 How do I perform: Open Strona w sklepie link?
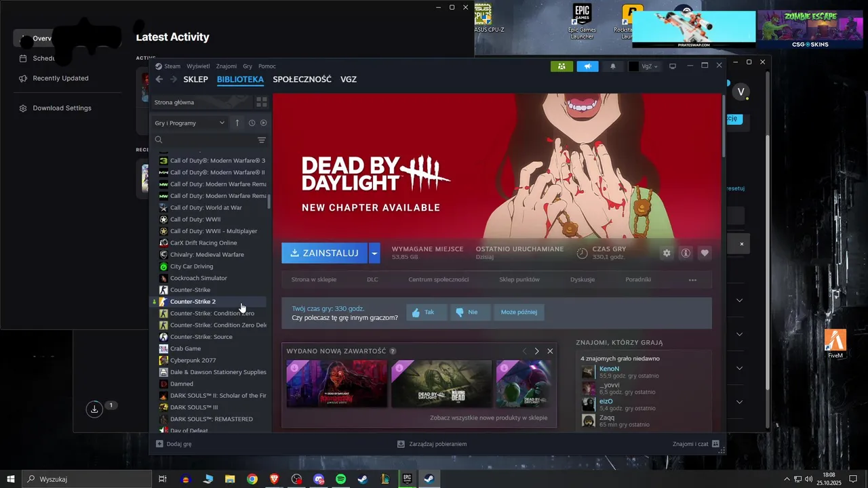click(x=313, y=279)
